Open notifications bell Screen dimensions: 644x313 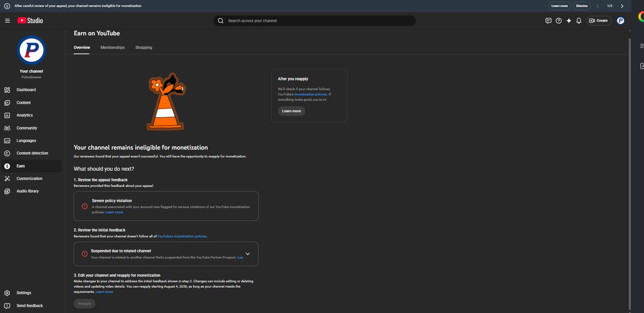click(x=579, y=20)
